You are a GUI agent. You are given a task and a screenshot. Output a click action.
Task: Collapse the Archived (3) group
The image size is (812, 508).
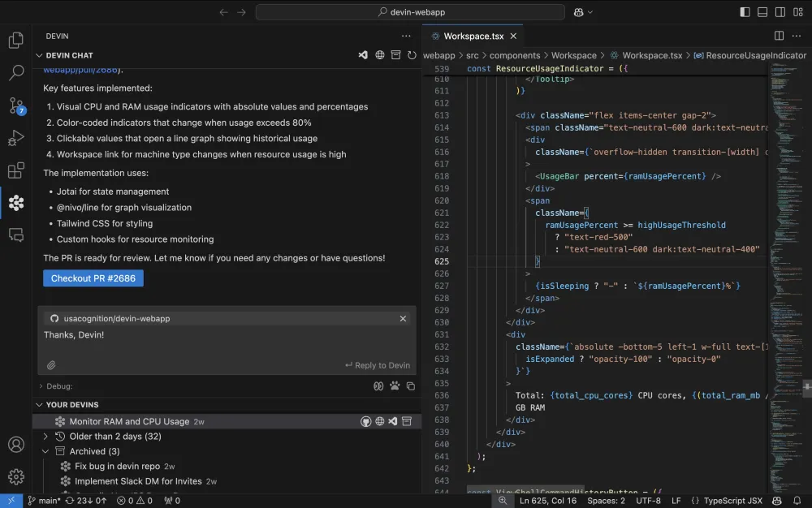tap(46, 451)
